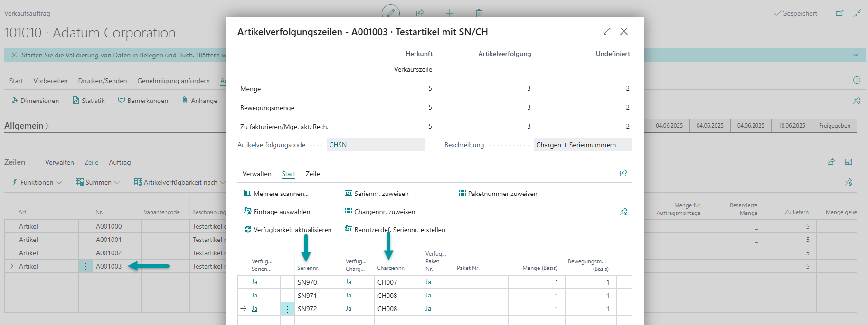Screen dimensions: 868x325
Task: Click the pin icon in dialog actions
Action: coord(624,212)
